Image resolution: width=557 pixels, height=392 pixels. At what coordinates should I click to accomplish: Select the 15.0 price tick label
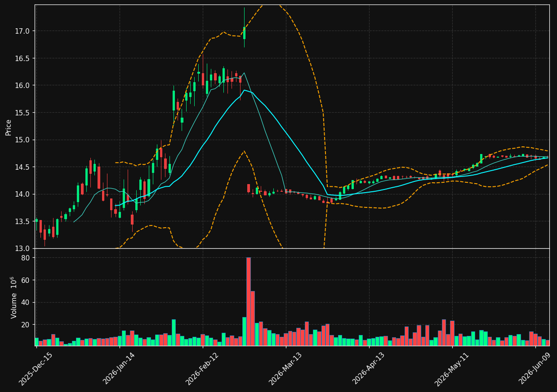(x=23, y=140)
